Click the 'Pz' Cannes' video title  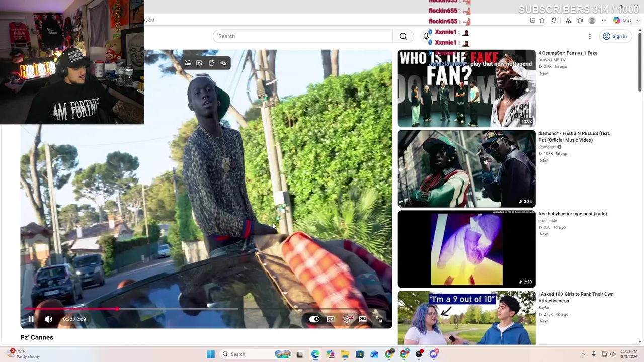tap(37, 337)
